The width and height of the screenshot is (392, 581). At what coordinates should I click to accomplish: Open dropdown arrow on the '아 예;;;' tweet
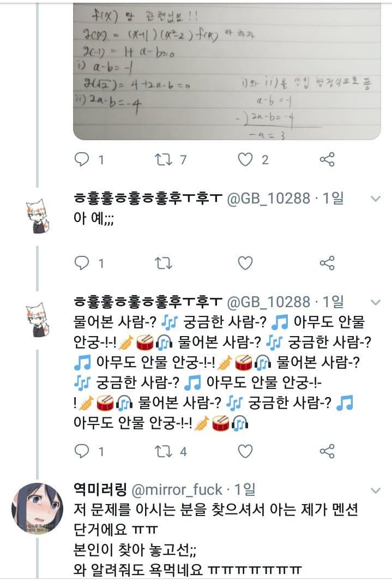coord(375,199)
